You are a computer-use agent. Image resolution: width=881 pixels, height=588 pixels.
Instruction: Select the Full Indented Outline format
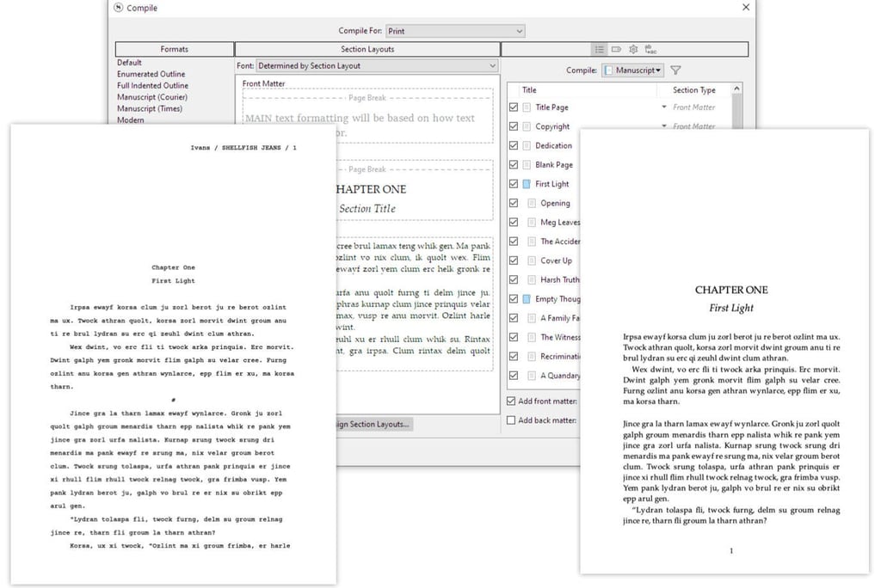[152, 85]
